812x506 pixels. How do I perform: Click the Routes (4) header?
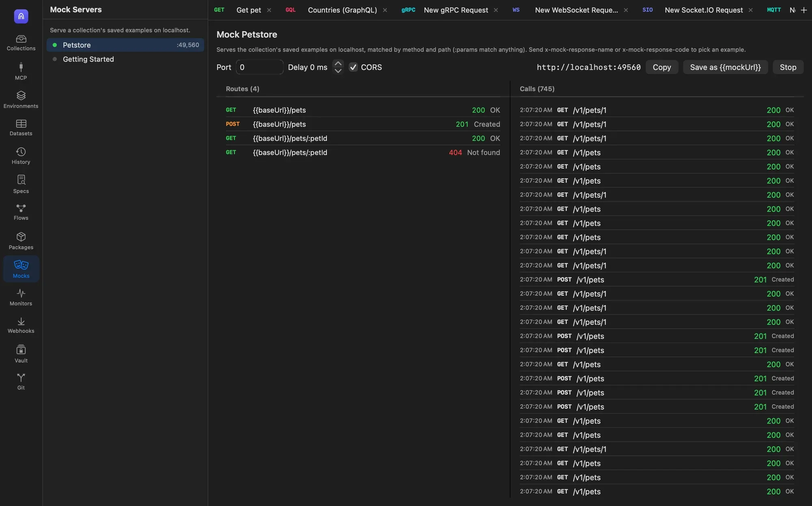242,89
